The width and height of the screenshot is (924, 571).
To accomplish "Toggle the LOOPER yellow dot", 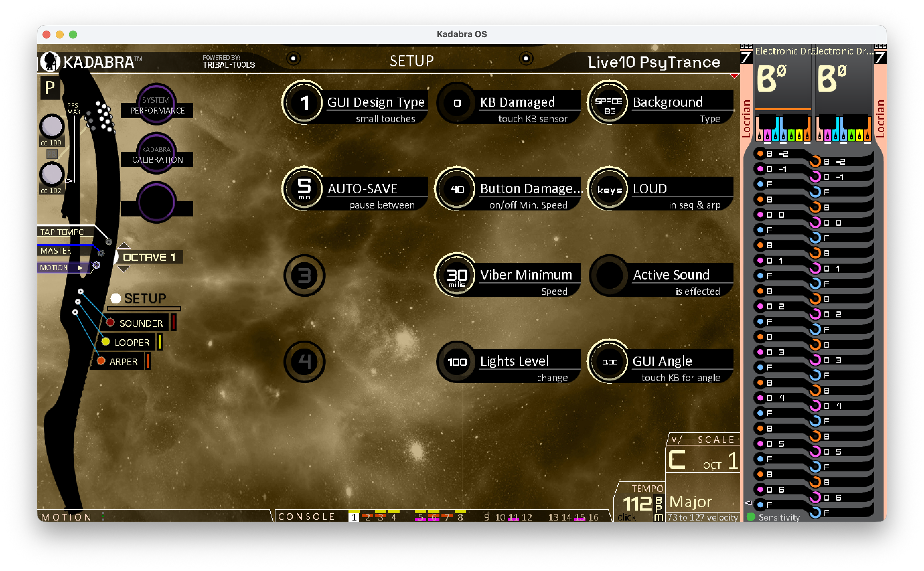I will (x=105, y=341).
